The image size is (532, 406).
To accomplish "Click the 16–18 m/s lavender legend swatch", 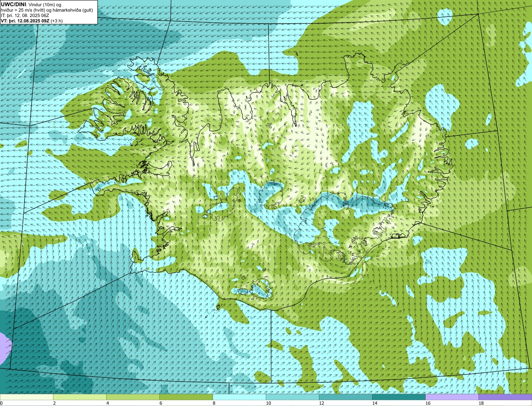I will pyautogui.click(x=452, y=397).
